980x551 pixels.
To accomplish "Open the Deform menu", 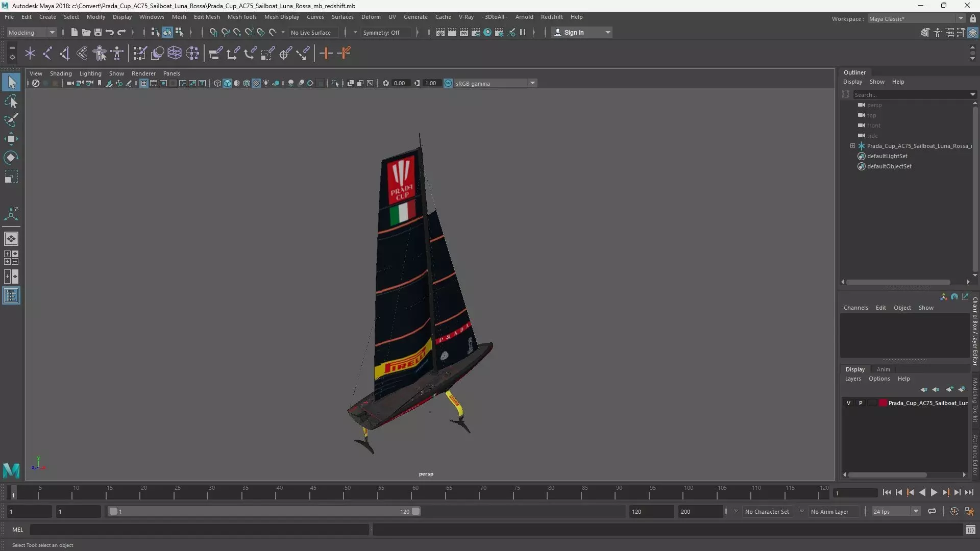I will 371,17.
